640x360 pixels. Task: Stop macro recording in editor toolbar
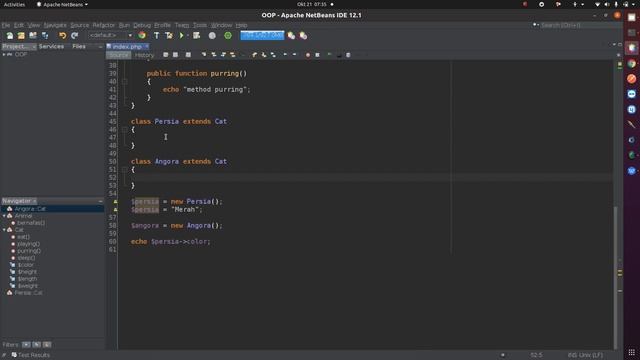[317, 55]
